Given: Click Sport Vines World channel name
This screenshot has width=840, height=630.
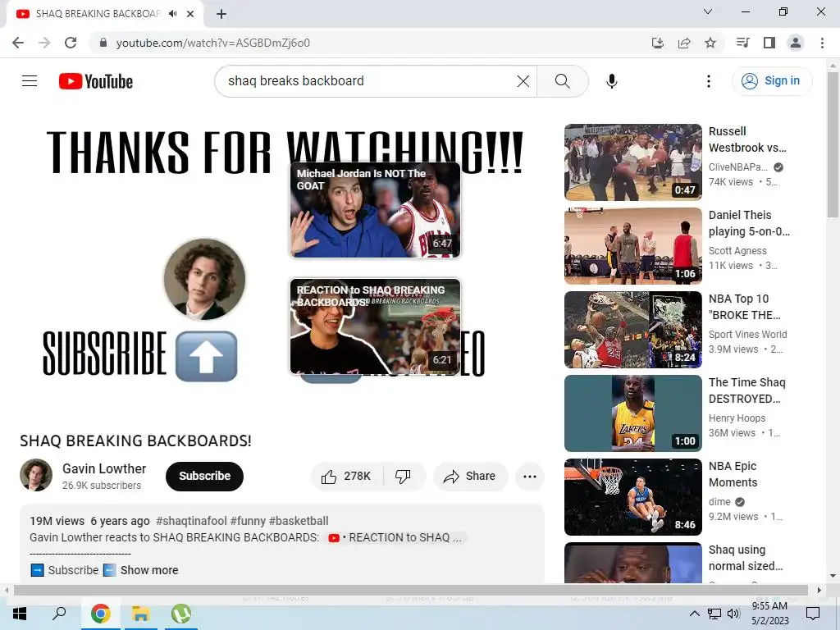Looking at the screenshot, I should click(748, 335).
